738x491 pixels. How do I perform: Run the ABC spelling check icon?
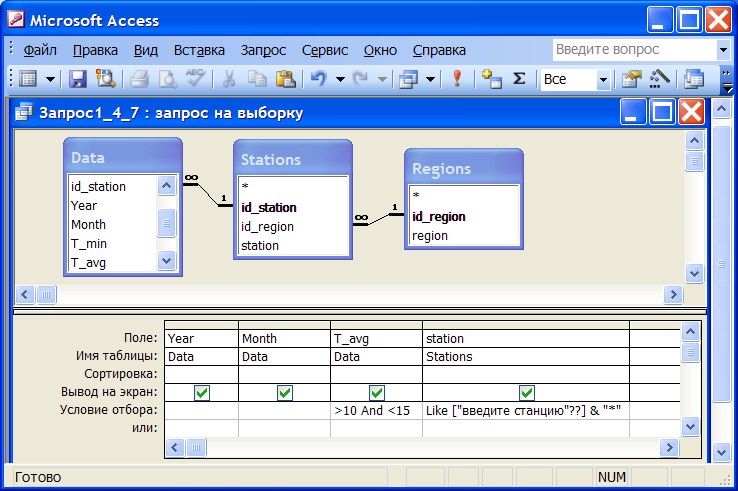coord(195,78)
